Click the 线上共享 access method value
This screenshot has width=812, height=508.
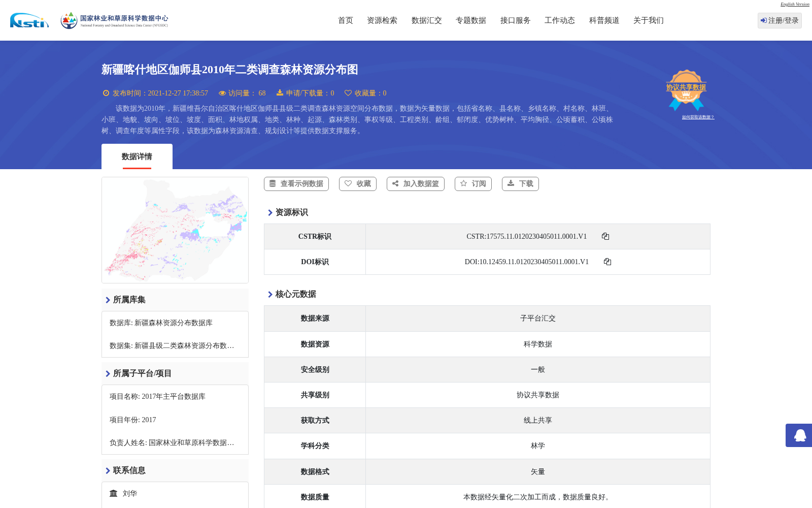point(538,421)
